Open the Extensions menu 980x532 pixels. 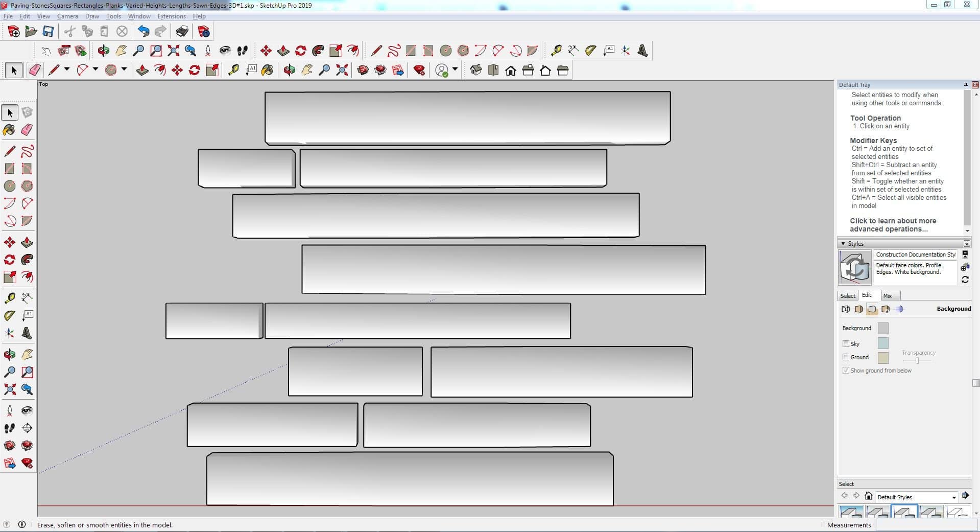(171, 16)
